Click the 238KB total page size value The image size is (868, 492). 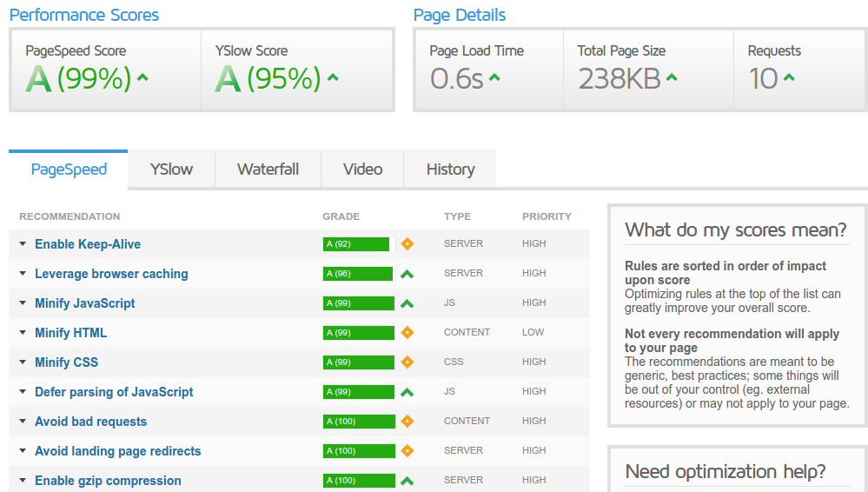[620, 79]
